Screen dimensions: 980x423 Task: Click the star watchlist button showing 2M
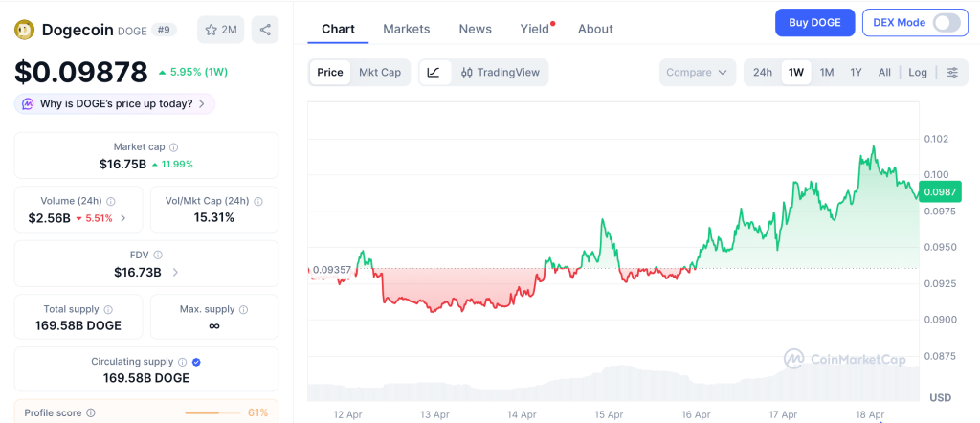[220, 30]
